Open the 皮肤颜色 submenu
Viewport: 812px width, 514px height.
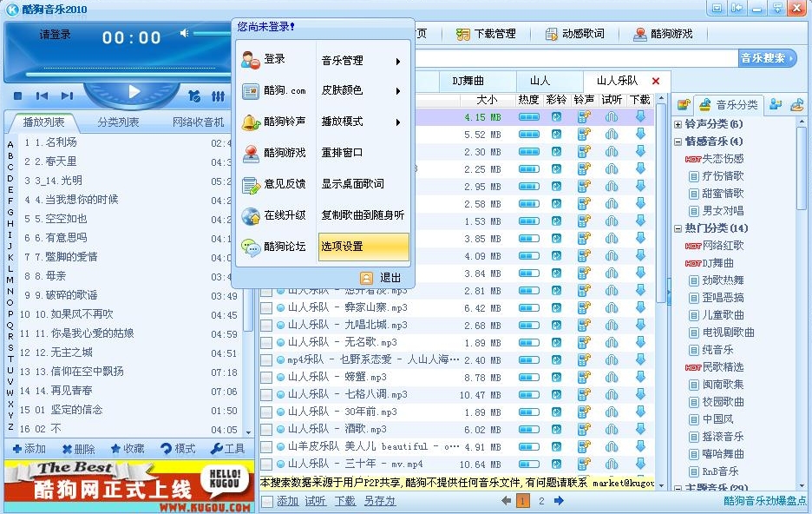pos(363,90)
